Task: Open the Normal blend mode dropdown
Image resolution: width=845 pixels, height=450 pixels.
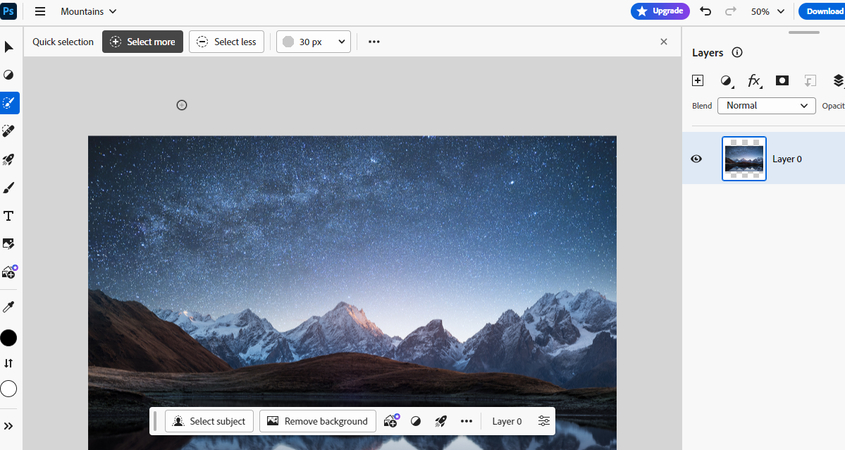Action: [766, 106]
